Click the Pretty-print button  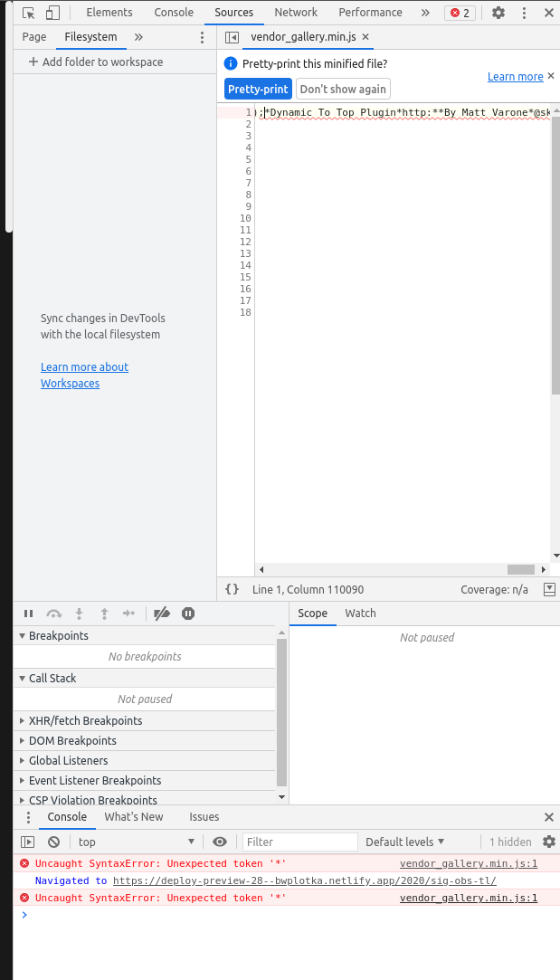pos(258,89)
